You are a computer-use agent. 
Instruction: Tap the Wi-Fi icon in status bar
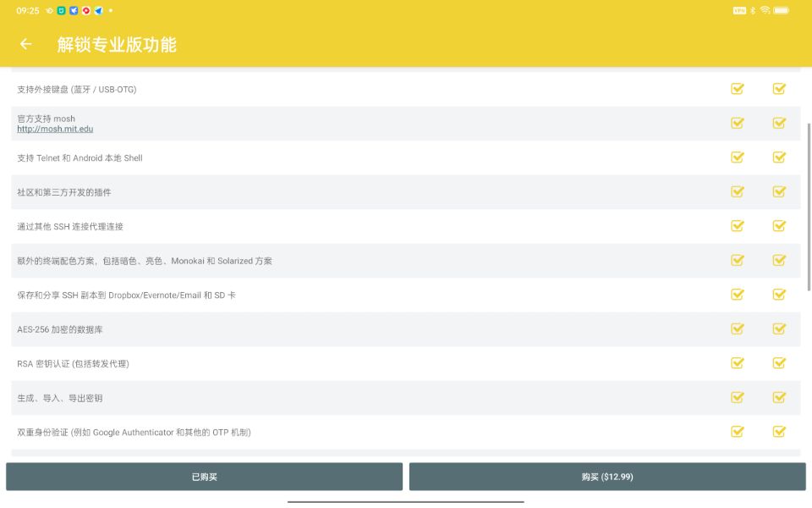765,10
